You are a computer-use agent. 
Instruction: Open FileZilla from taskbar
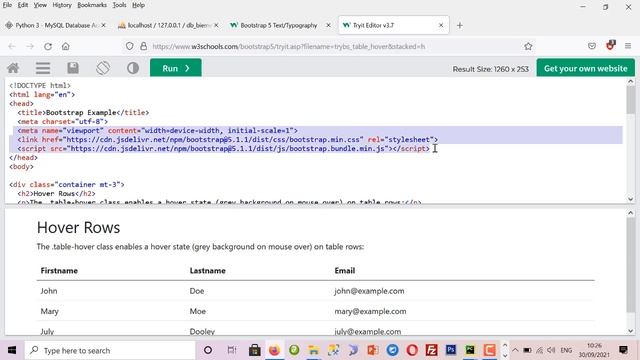431,350
